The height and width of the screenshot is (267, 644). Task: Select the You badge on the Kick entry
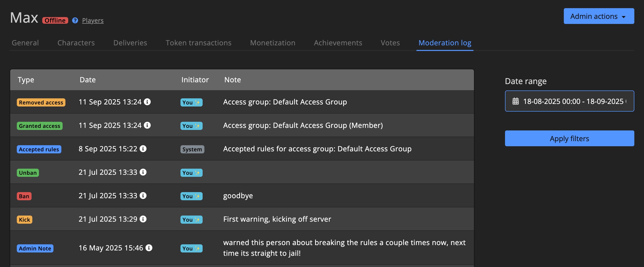[x=191, y=219]
